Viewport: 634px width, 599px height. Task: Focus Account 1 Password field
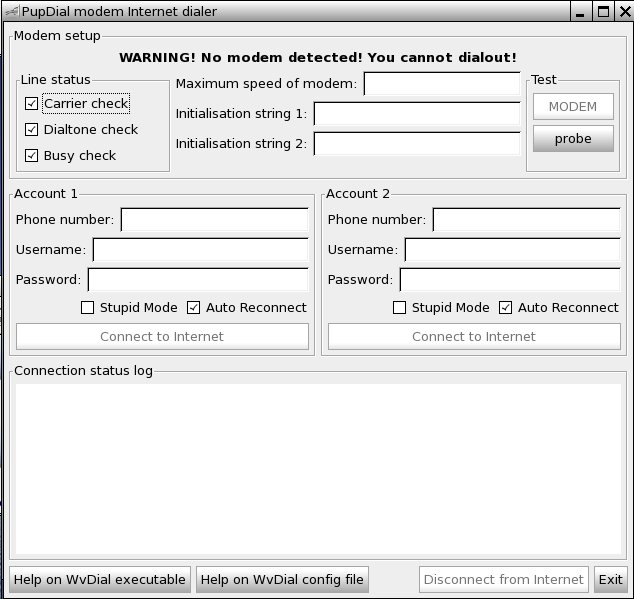[198, 280]
